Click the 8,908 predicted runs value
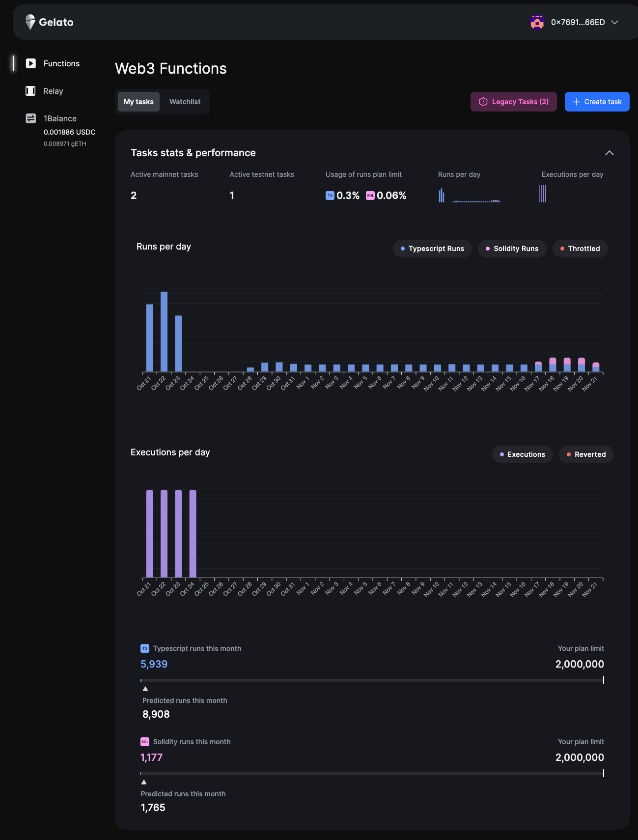The width and height of the screenshot is (638, 840). 156,714
